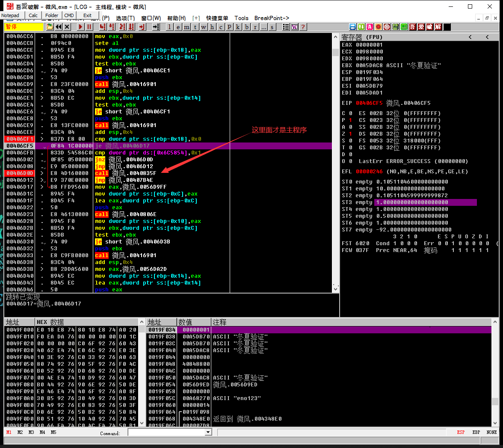Open Patches window 'p' button
503x448 pixels.
pos(229,27)
